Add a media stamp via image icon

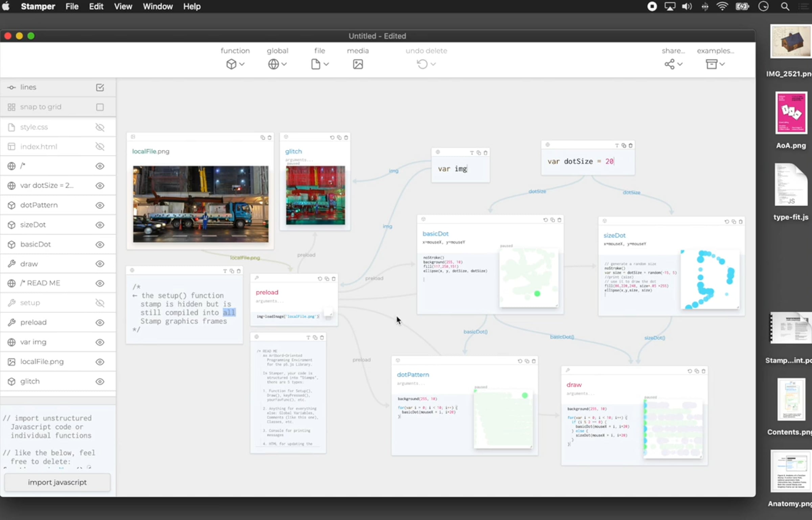pyautogui.click(x=358, y=64)
